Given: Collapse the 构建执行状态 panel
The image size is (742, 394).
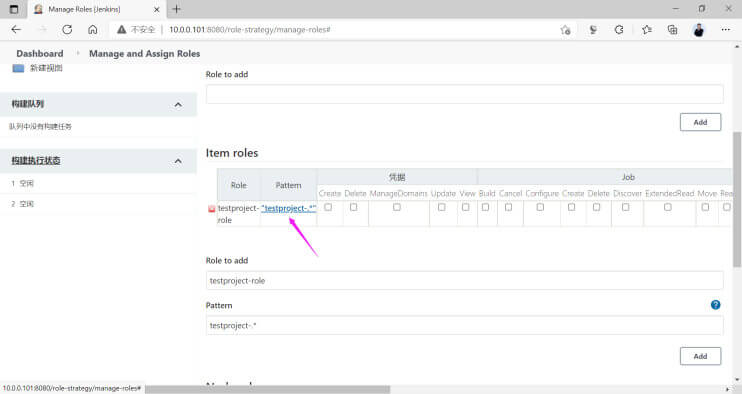Looking at the screenshot, I should click(178, 161).
